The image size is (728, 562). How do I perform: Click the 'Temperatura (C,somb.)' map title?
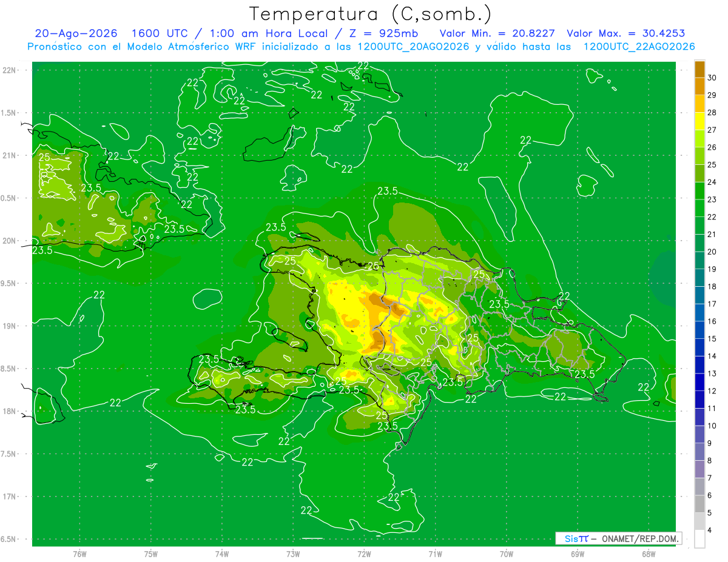click(x=371, y=14)
